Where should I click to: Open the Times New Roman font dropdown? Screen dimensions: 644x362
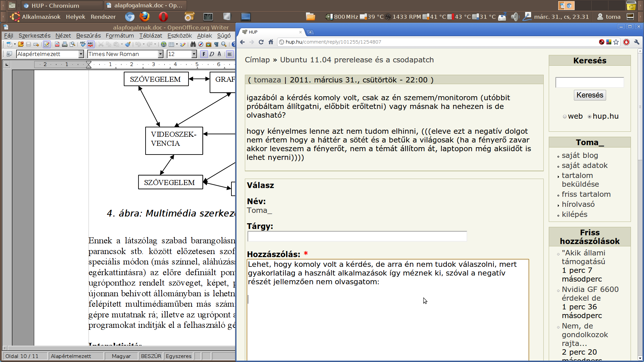point(161,54)
